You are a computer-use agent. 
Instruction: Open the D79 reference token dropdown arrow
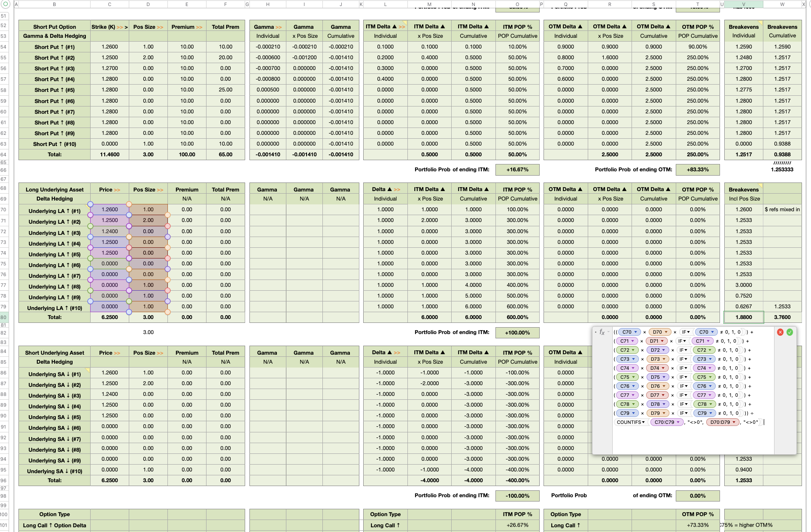pos(664,413)
